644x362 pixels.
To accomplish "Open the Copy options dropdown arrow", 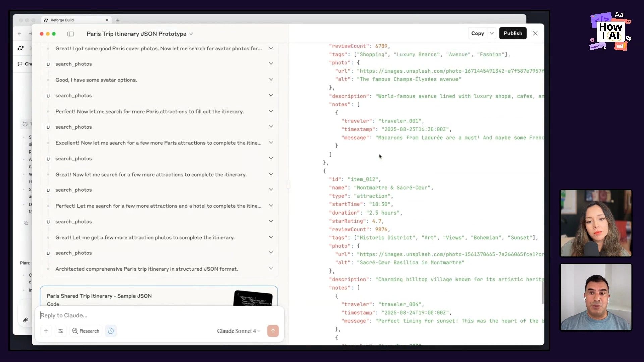I will click(x=491, y=33).
